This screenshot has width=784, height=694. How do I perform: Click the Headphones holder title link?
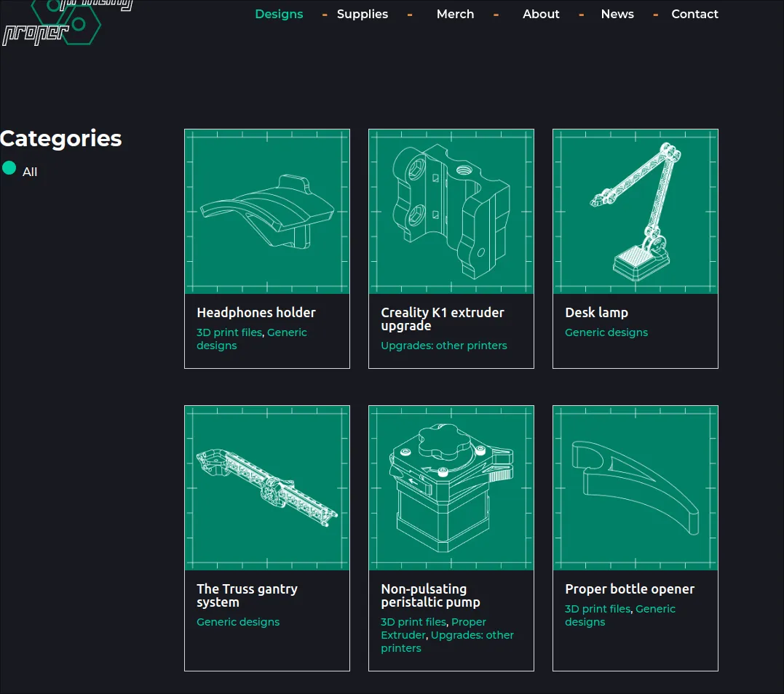click(x=256, y=313)
